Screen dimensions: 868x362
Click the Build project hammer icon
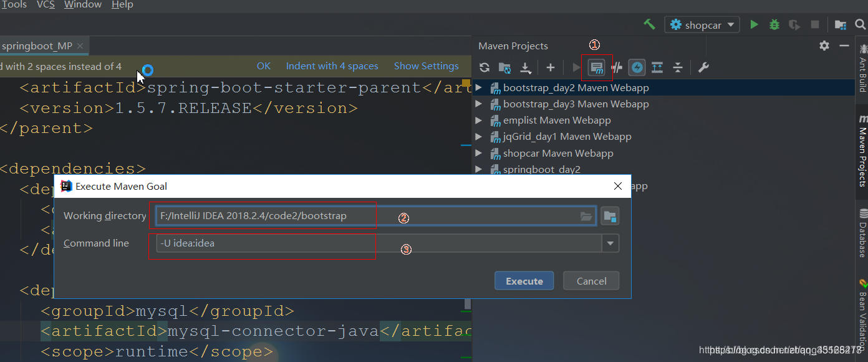[650, 24]
